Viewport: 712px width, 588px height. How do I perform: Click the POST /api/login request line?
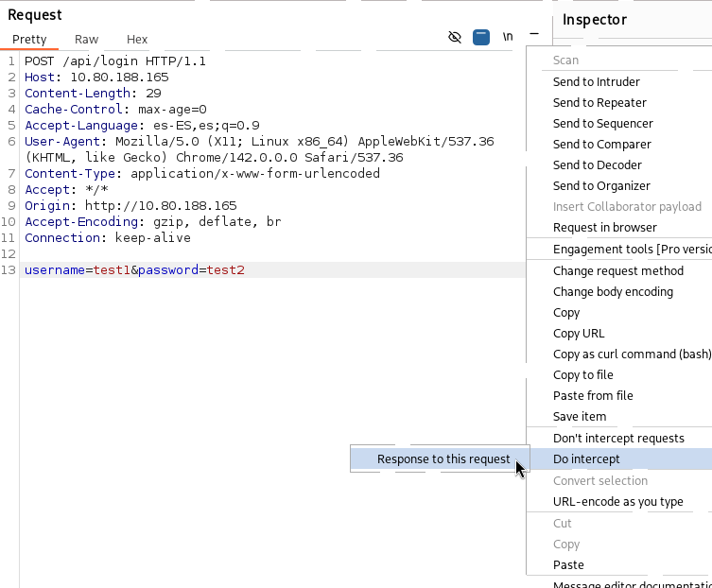[114, 61]
